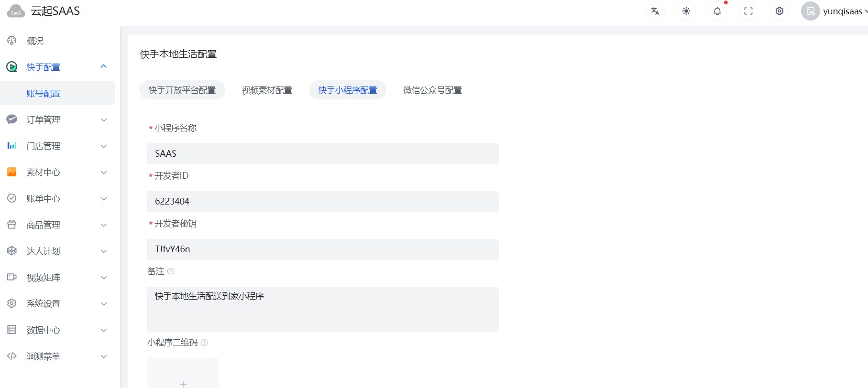Click the 门店管理 bar chart icon
The height and width of the screenshot is (388, 868).
click(12, 146)
